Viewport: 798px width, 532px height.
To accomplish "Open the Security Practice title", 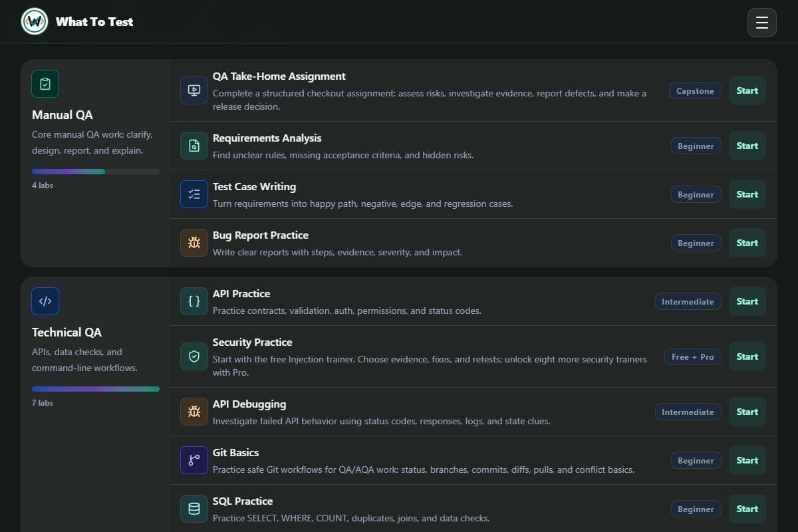I will [x=253, y=342].
